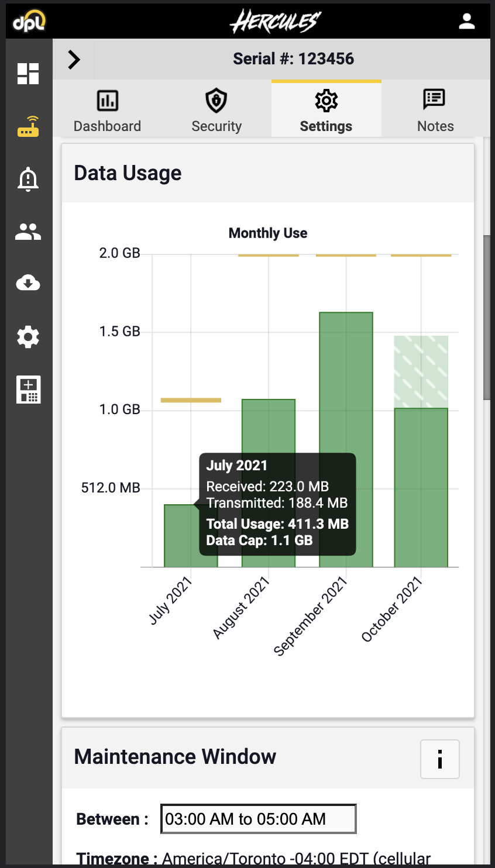Open the alarm bell alerts icon
495x868 pixels.
click(28, 179)
